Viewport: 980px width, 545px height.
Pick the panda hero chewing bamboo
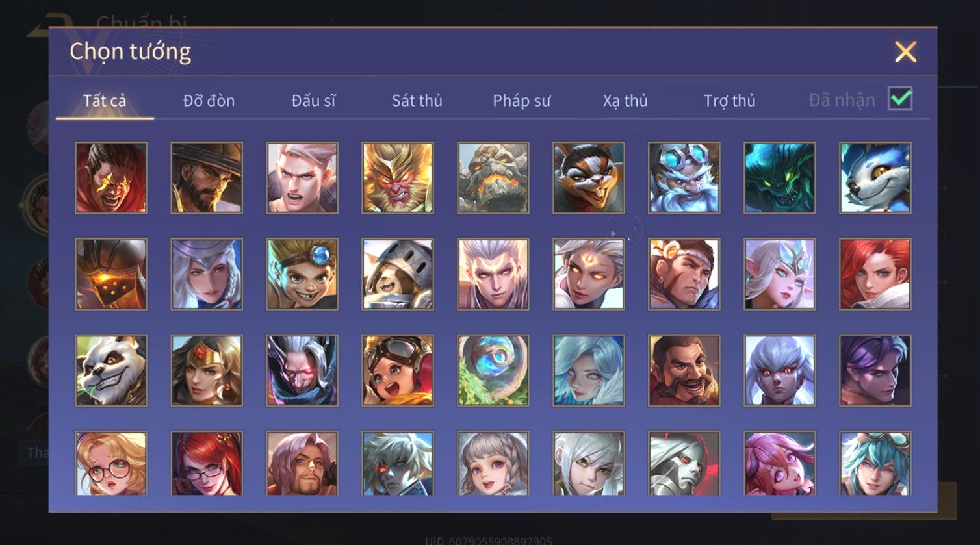pyautogui.click(x=111, y=370)
